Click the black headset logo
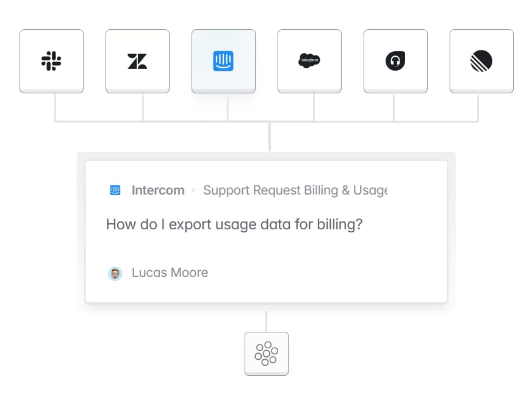The image size is (532, 394). (x=395, y=61)
